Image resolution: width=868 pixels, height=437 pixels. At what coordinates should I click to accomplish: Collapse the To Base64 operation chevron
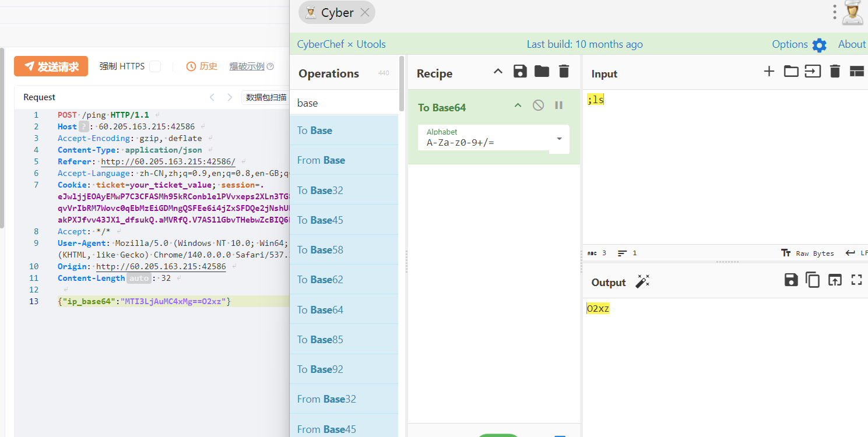[518, 105]
